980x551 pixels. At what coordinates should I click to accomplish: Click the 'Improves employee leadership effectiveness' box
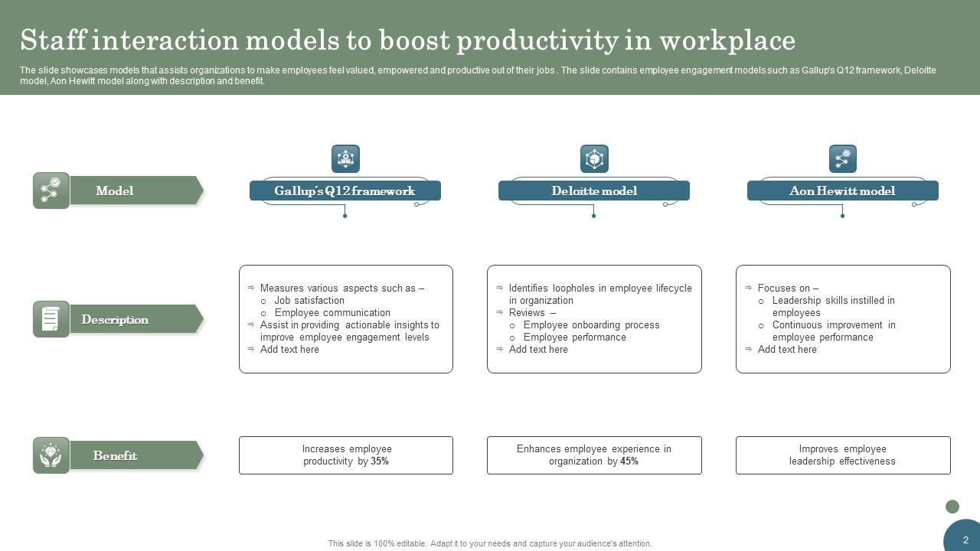[843, 455]
